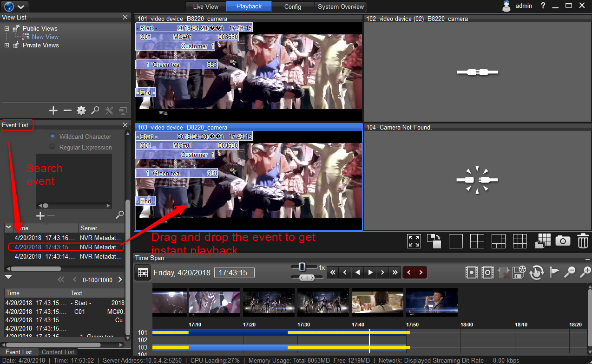
Task: Select the 3x3 grid layout icon
Action: tap(520, 241)
